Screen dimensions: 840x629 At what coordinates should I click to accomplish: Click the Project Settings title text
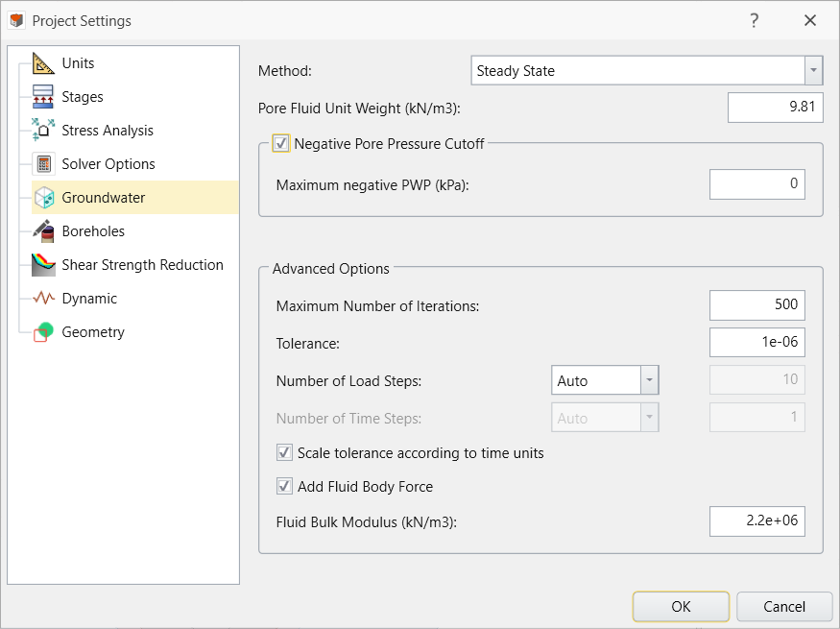[x=82, y=21]
